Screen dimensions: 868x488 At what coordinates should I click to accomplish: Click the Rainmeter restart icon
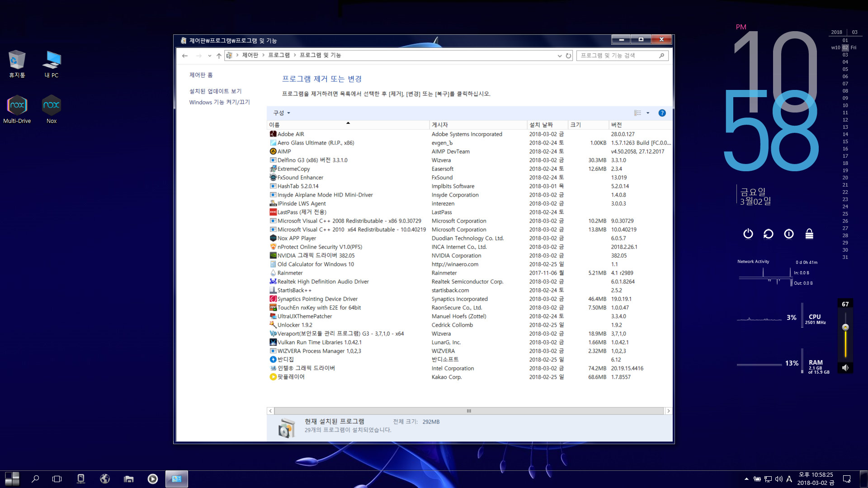tap(769, 234)
